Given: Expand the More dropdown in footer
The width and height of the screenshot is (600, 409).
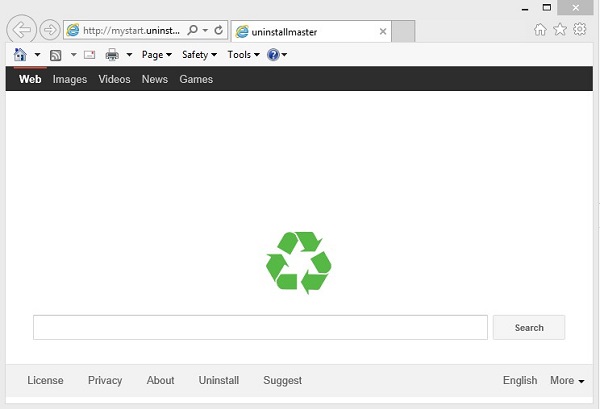Looking at the screenshot, I should pos(567,381).
